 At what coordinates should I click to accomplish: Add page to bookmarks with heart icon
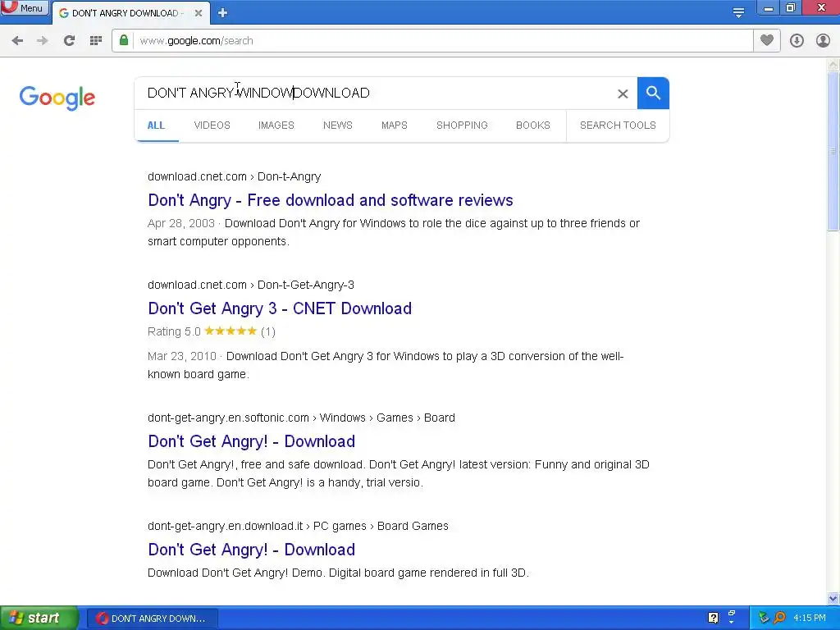[x=767, y=40]
